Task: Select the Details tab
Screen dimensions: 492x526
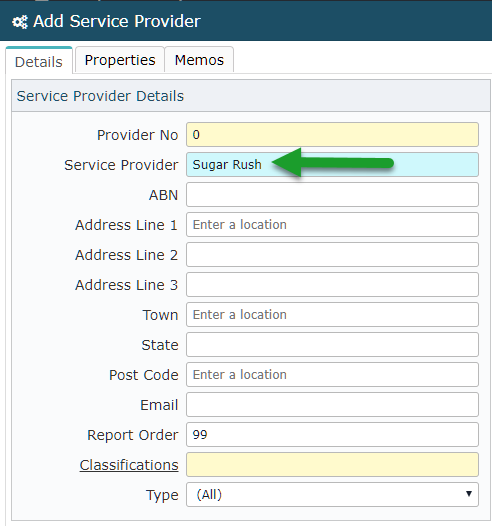Action: click(39, 61)
